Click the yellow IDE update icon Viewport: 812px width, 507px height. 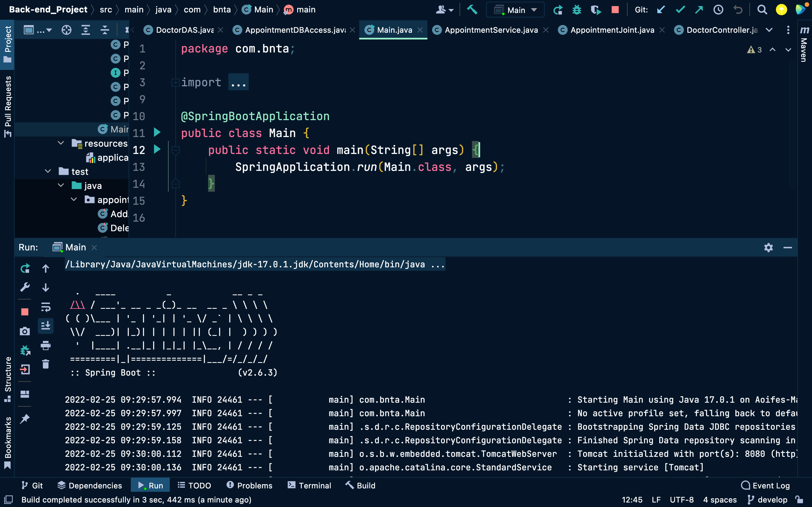[x=782, y=10]
